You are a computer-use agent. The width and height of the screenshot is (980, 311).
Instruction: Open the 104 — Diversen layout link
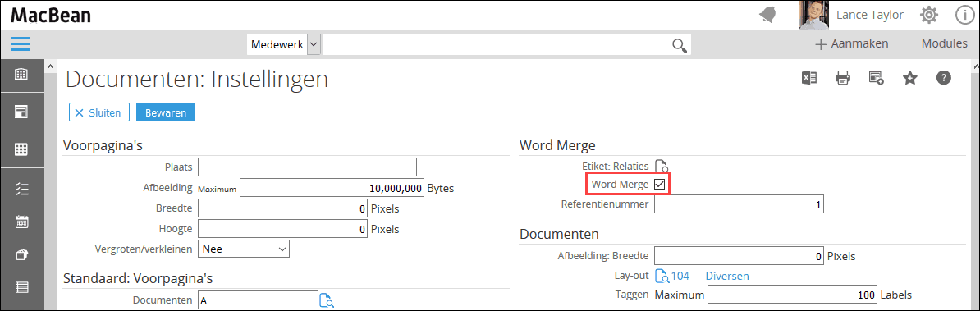click(709, 276)
